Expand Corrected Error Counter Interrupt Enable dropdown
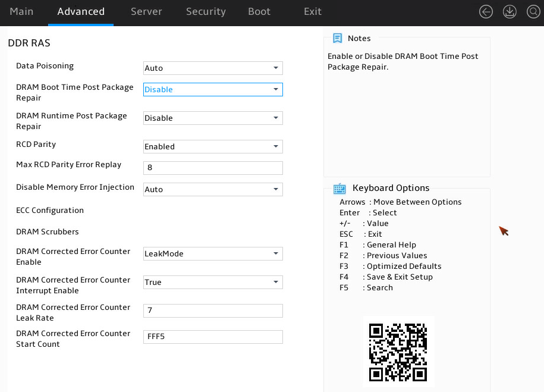Screen dimensions: 544x392 (x=213, y=282)
